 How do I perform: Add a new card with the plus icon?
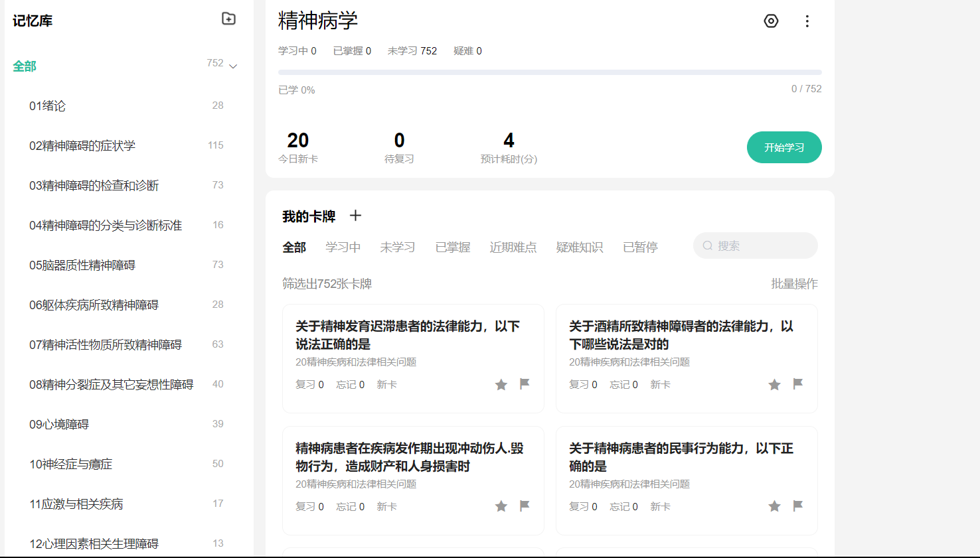pos(356,216)
